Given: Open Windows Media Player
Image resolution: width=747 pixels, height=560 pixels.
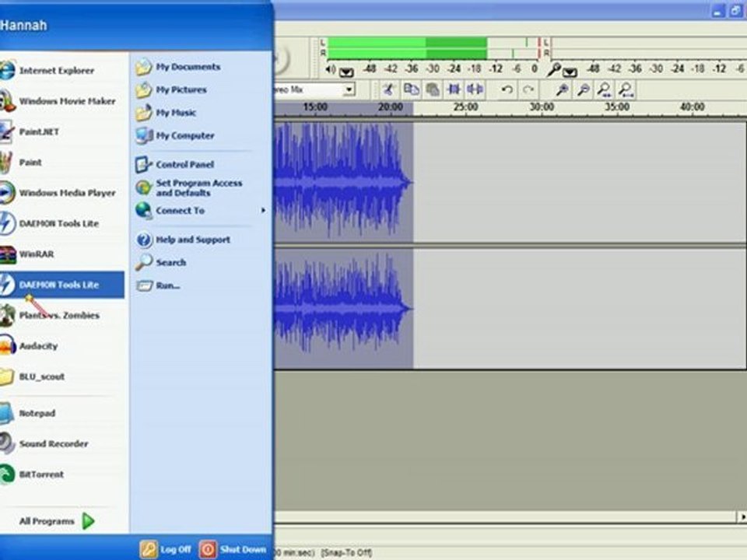Looking at the screenshot, I should 62,193.
